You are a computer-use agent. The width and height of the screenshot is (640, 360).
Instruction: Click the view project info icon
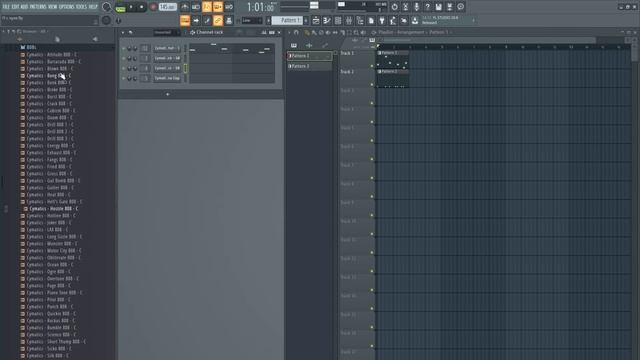[460, 7]
